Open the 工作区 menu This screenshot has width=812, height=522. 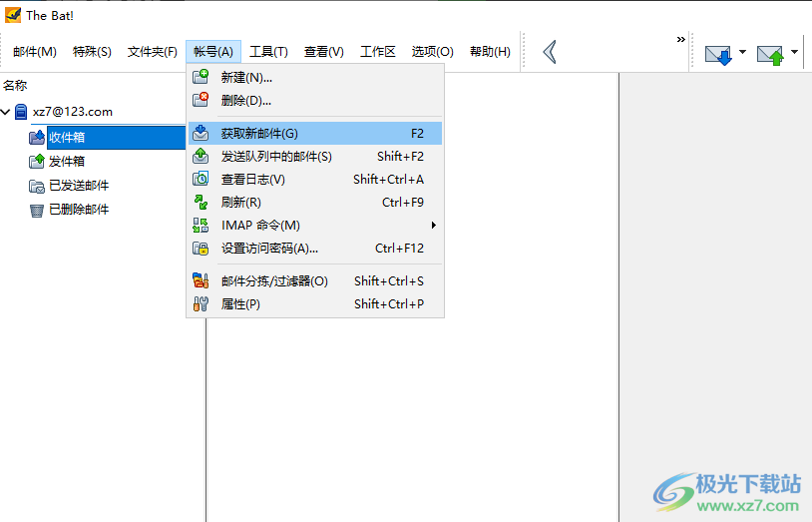pyautogui.click(x=378, y=52)
